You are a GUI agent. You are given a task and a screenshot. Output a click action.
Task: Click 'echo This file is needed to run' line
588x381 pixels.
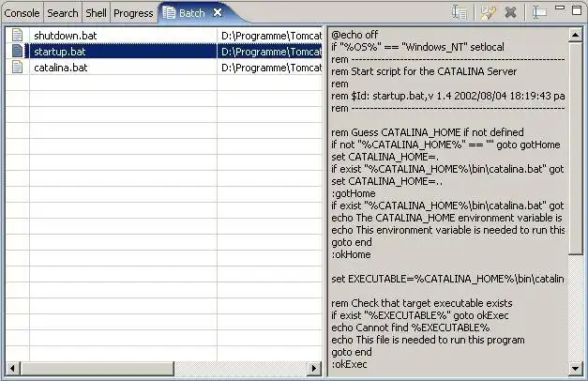pos(428,340)
